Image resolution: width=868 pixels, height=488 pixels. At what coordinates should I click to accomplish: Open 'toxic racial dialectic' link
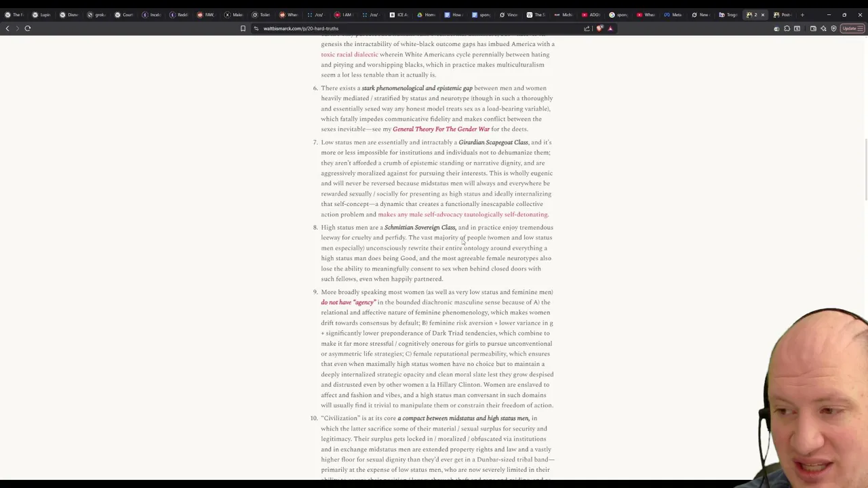coord(350,54)
